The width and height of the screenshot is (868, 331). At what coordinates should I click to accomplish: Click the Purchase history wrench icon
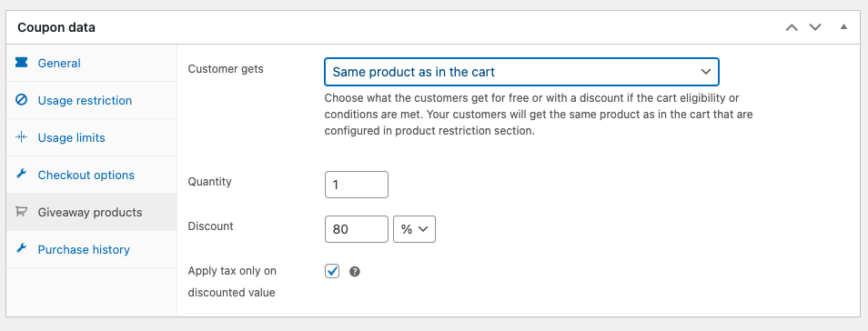(x=21, y=249)
